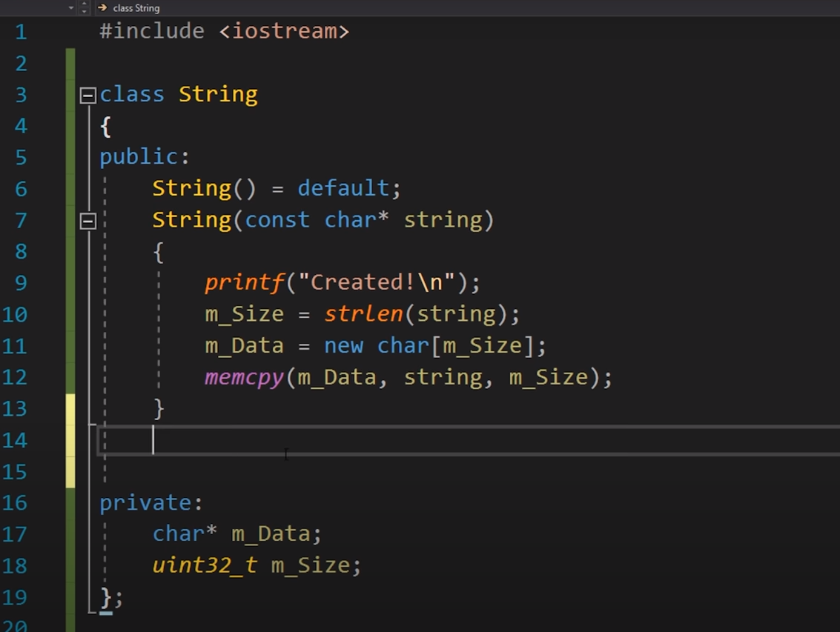The image size is (840, 632).
Task: Place cursor on the memcpy call
Action: (x=243, y=376)
